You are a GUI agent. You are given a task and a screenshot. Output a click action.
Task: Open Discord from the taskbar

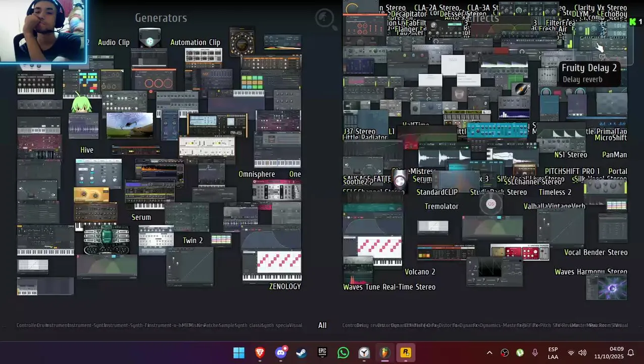(281, 352)
